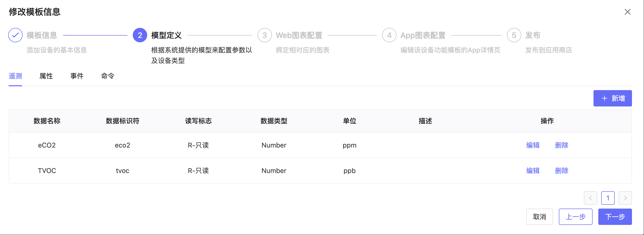Image resolution: width=644 pixels, height=235 pixels.
Task: Click the next page arrow in pagination
Action: tap(625, 198)
